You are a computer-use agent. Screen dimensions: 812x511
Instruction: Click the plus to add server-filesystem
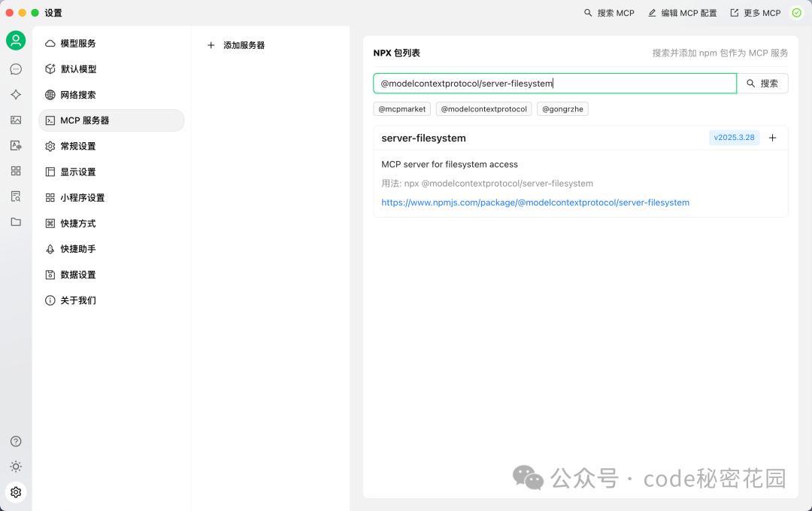(772, 138)
